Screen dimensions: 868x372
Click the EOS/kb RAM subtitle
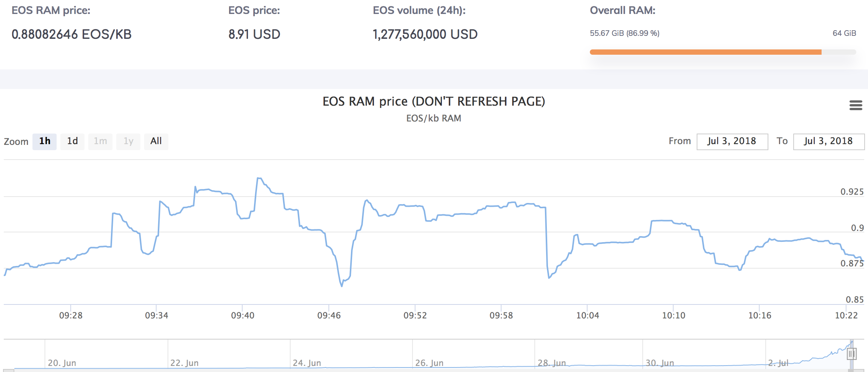(434, 118)
